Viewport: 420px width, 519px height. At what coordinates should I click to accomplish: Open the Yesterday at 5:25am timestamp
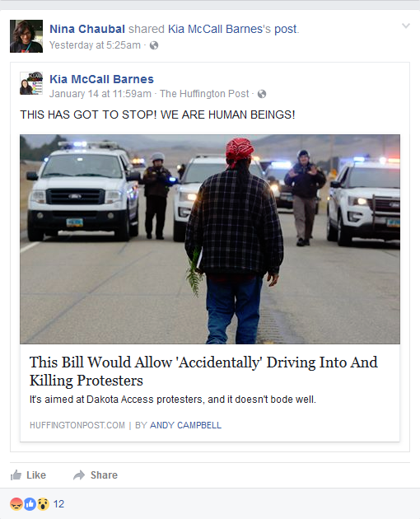coord(95,45)
